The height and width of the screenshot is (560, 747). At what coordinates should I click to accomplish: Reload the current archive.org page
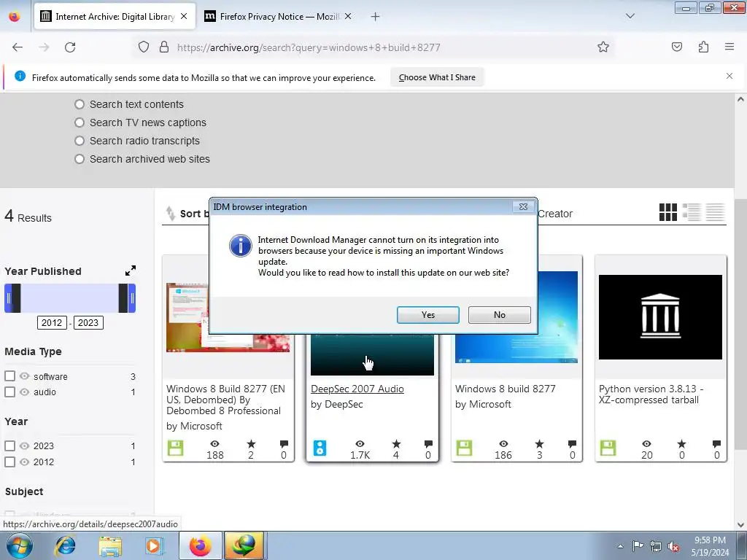tap(70, 47)
